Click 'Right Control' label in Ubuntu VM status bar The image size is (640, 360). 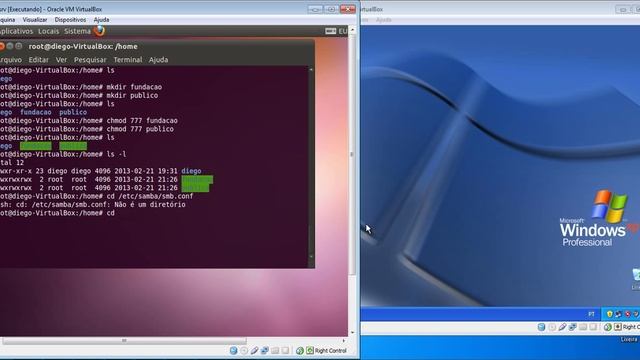pyautogui.click(x=330, y=351)
